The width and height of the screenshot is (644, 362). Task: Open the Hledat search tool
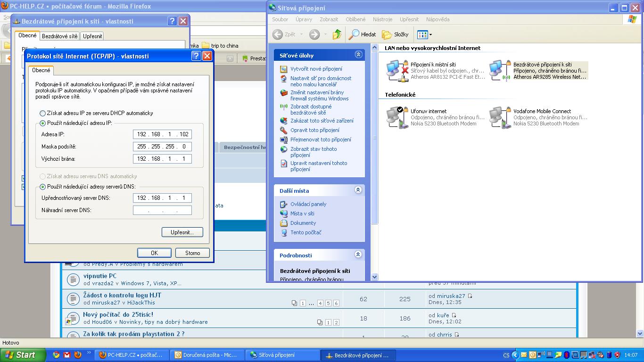click(362, 34)
